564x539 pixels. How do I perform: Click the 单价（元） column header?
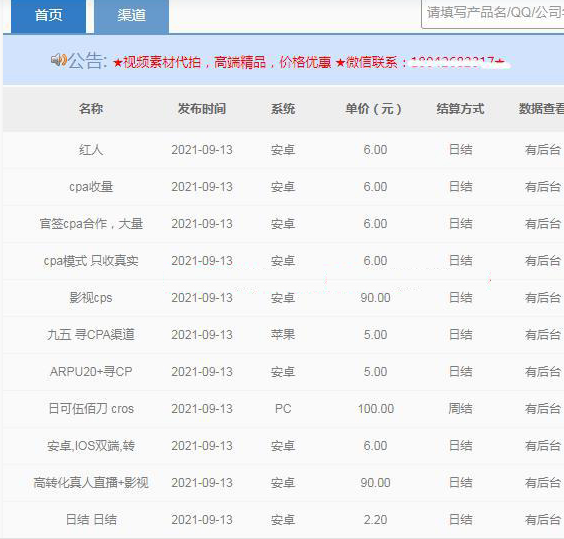373,109
